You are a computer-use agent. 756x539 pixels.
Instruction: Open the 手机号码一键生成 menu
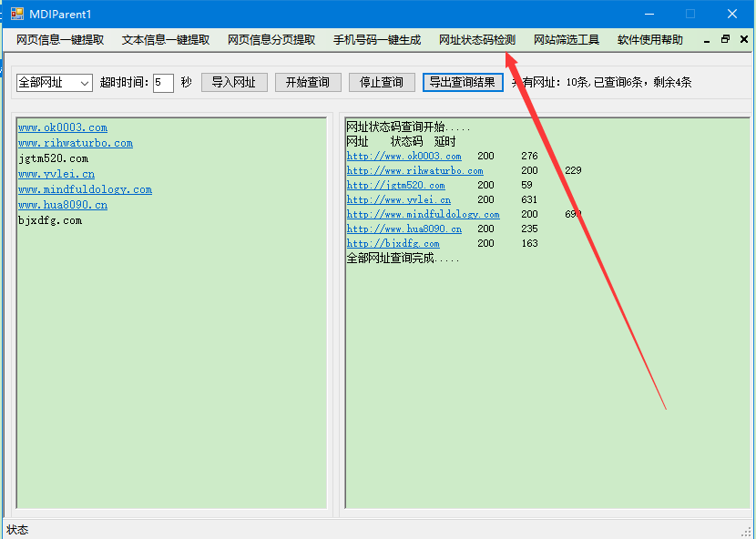[377, 40]
